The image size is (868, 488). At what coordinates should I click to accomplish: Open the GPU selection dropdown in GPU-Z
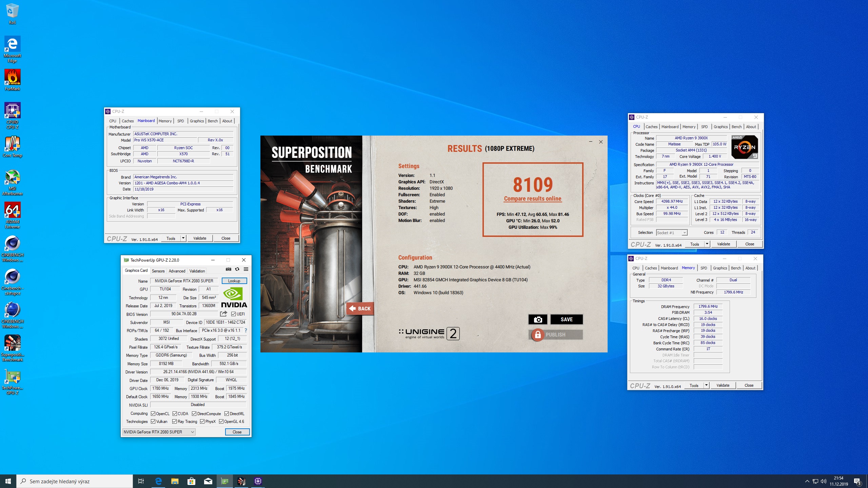159,432
